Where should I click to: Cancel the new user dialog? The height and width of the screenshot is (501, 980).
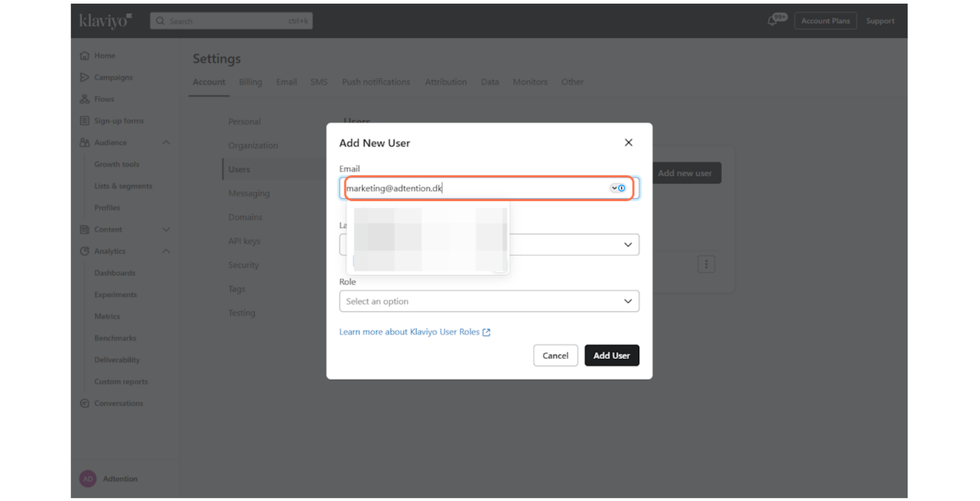click(x=555, y=355)
